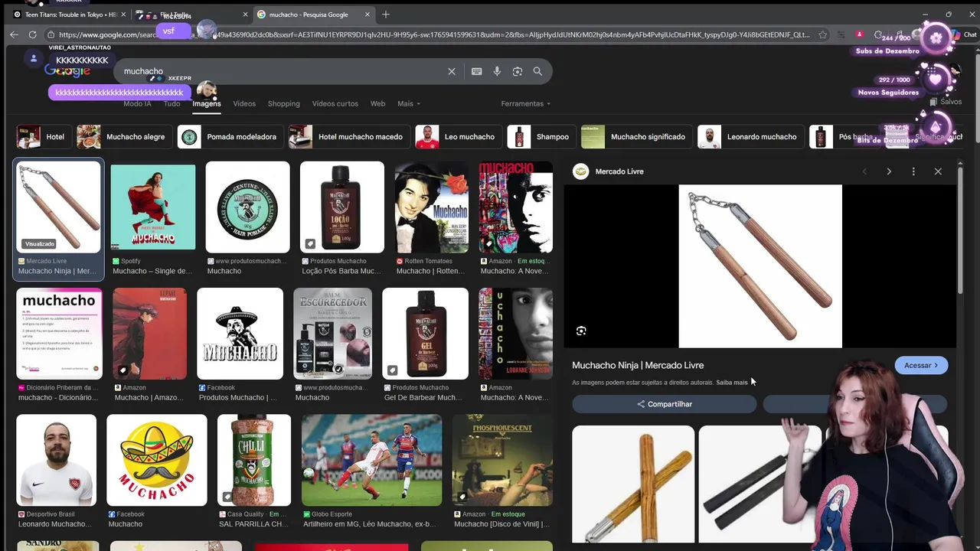
Task: Clear the search box with the X icon
Action: point(452,71)
